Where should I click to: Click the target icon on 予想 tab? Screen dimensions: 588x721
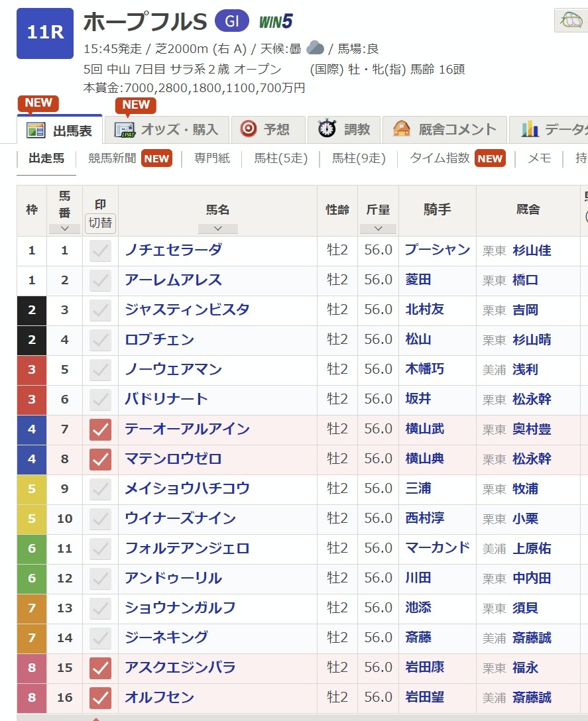(x=249, y=129)
